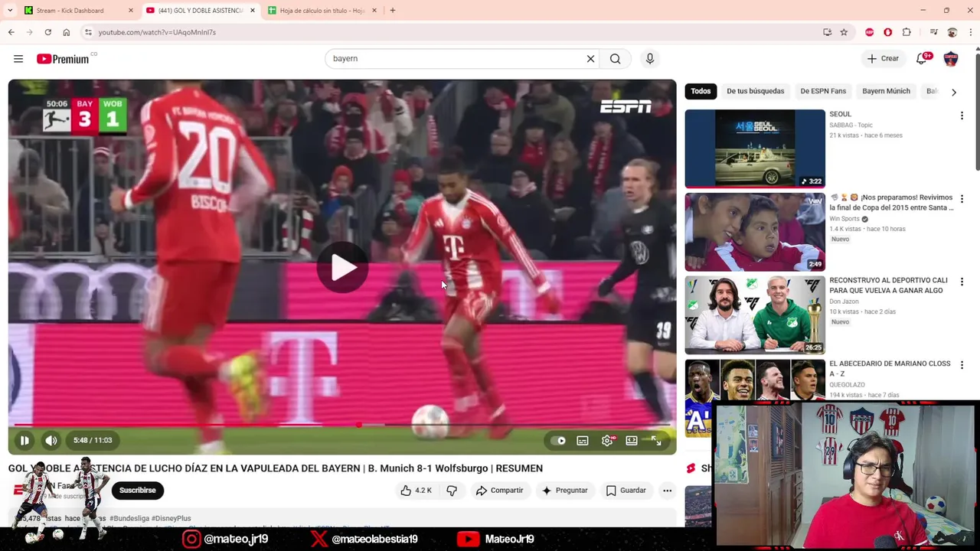The height and width of the screenshot is (551, 980).
Task: Enter fullscreen in video player
Action: click(x=656, y=441)
